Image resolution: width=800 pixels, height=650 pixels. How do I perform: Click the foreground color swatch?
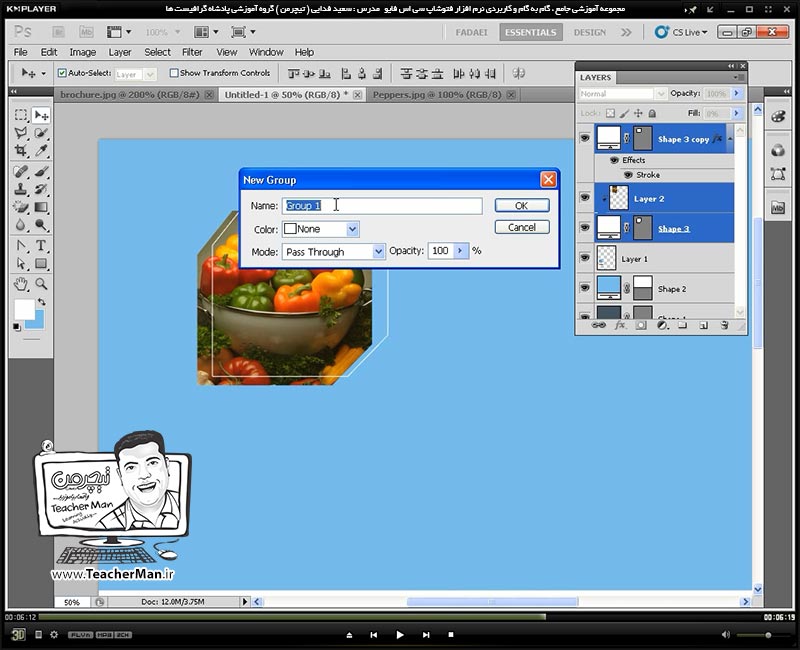coord(24,309)
